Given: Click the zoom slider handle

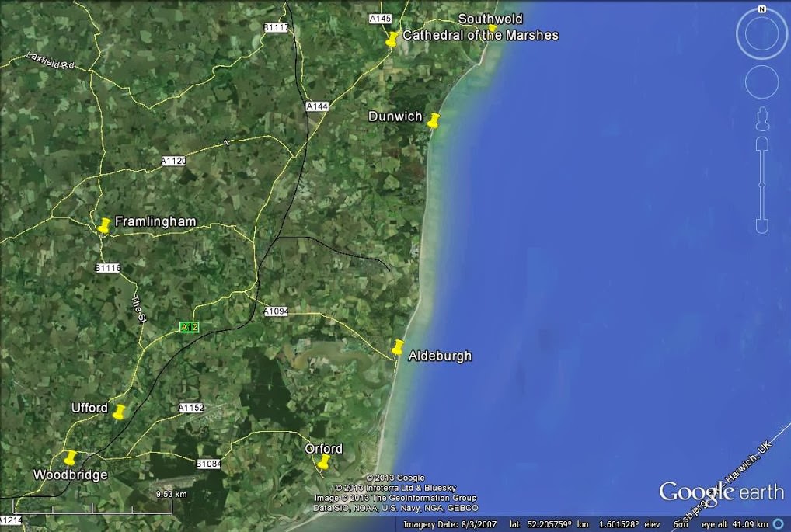Looking at the screenshot, I should (x=761, y=186).
